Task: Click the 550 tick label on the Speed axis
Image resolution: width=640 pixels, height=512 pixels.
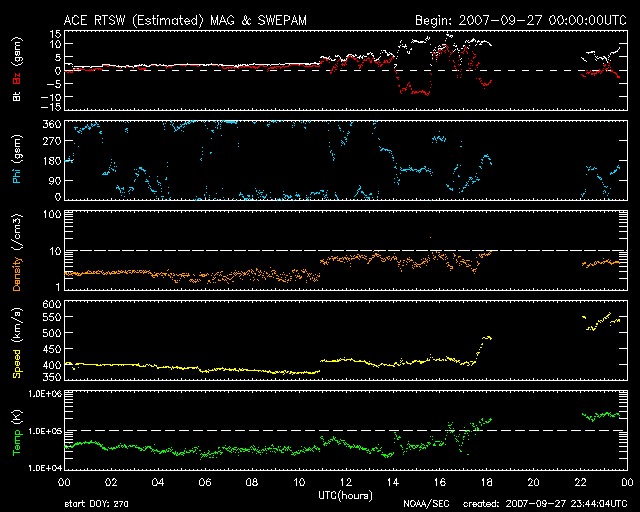Action: (52, 317)
